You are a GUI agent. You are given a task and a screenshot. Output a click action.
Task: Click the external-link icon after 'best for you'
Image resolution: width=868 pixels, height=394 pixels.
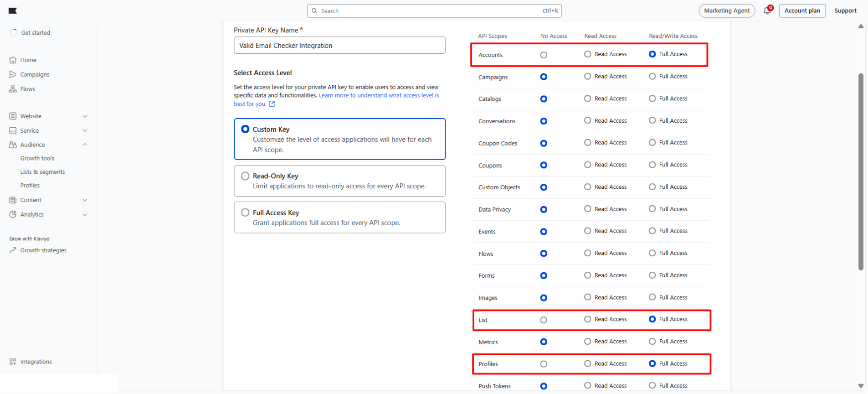point(272,104)
